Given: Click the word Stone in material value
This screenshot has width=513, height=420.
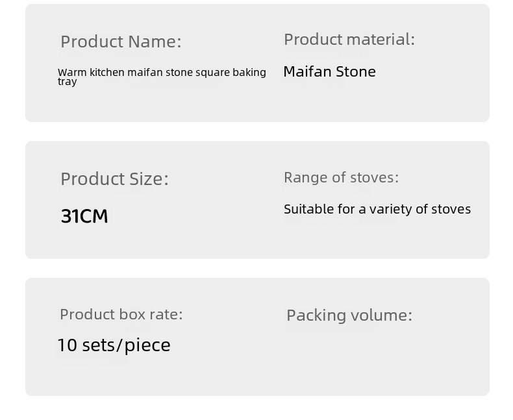Looking at the screenshot, I should tap(356, 71).
